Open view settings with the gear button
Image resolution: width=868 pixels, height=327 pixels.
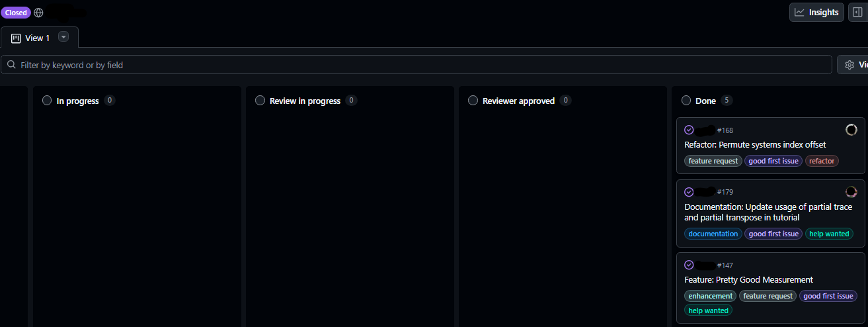(x=853, y=65)
